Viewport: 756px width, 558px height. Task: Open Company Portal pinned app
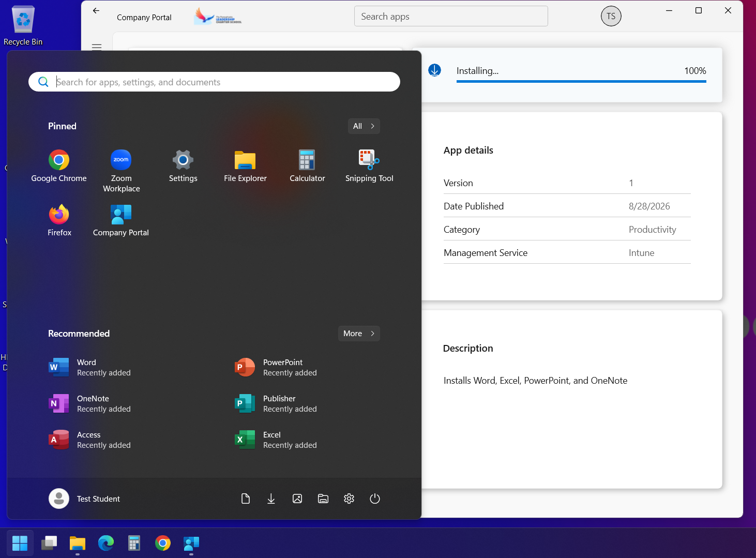coord(121,221)
